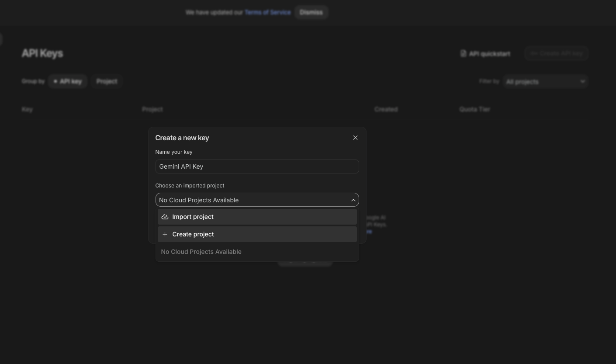Close the Create a new key dialog
The height and width of the screenshot is (364, 616).
[355, 138]
